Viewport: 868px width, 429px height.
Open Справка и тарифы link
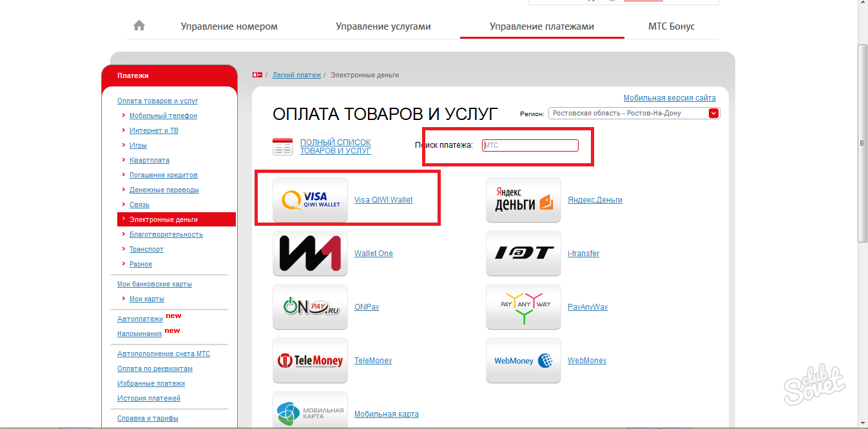[x=148, y=418]
